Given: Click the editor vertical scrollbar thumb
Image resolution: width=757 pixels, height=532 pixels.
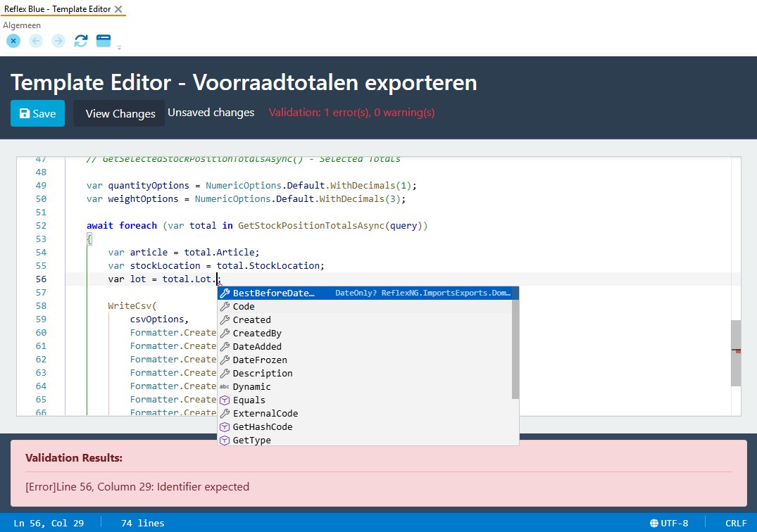Looking at the screenshot, I should (x=736, y=353).
